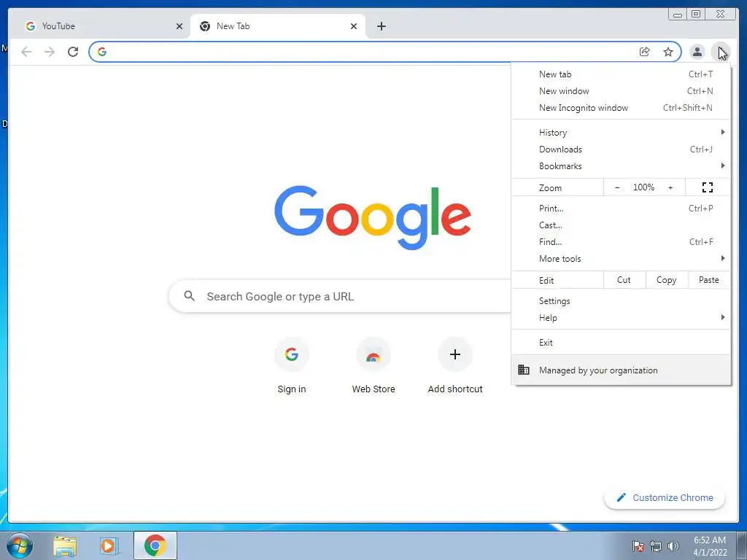Click the share page icon in address bar
Screen dimensions: 747x560
[645, 52]
